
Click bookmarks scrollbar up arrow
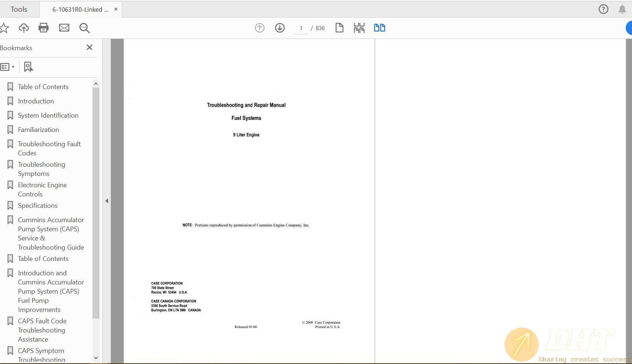pos(96,84)
